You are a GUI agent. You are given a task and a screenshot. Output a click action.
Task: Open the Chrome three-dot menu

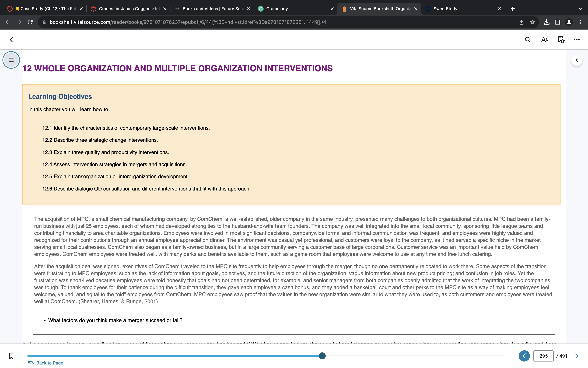(580, 22)
